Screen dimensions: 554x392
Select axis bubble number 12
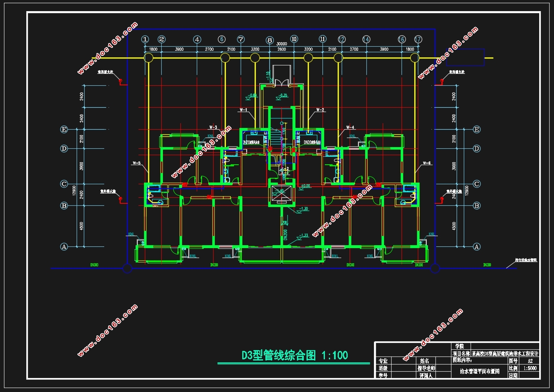tap(342, 39)
